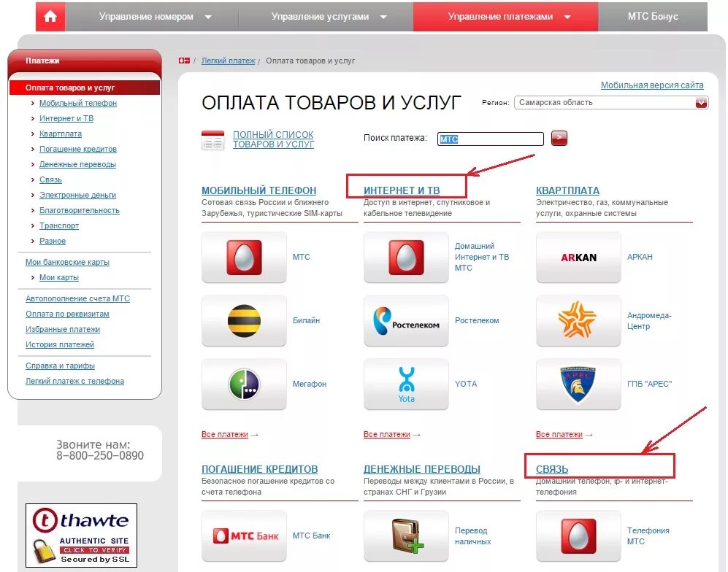
Task: Open the ДЕНЕЖНЫЕ ПЕРЕВОДЫ category heading
Action: click(x=421, y=469)
